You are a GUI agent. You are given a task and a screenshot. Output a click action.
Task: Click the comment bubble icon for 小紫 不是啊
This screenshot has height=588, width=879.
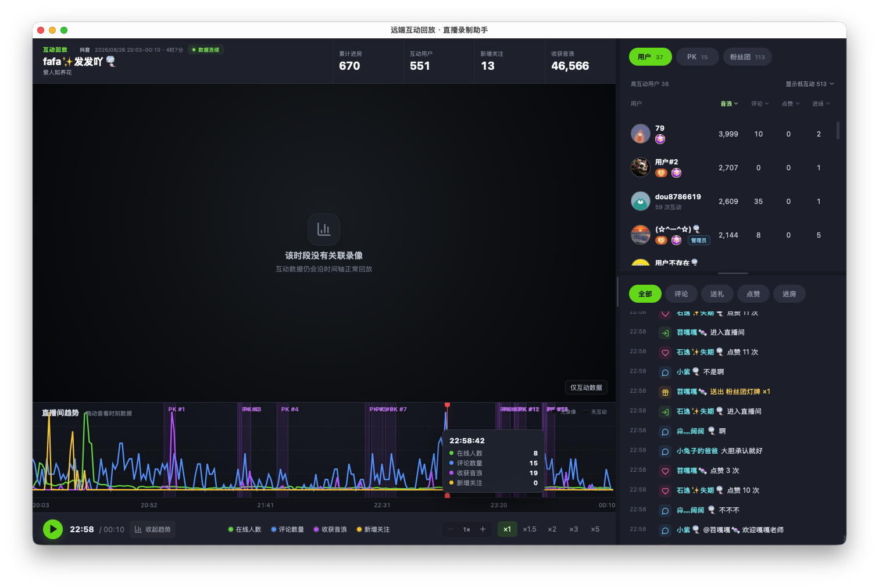pyautogui.click(x=665, y=372)
